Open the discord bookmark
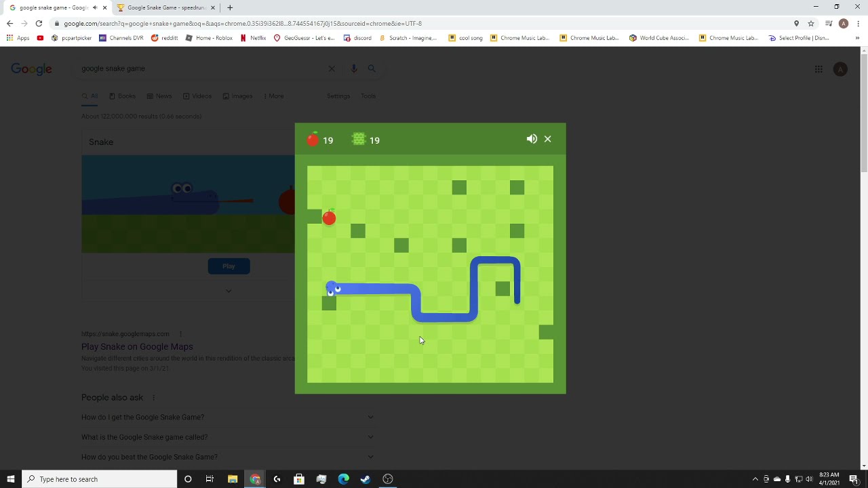This screenshot has height=488, width=868. coord(357,38)
